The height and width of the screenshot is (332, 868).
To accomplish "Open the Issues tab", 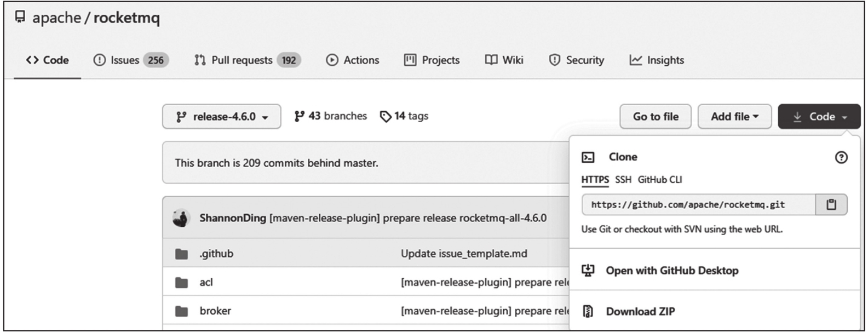I will [x=131, y=60].
